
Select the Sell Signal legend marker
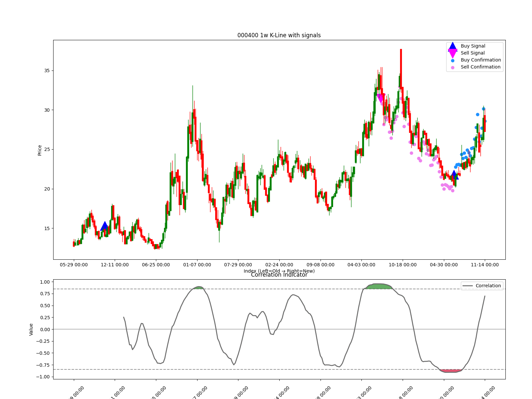pyautogui.click(x=452, y=53)
